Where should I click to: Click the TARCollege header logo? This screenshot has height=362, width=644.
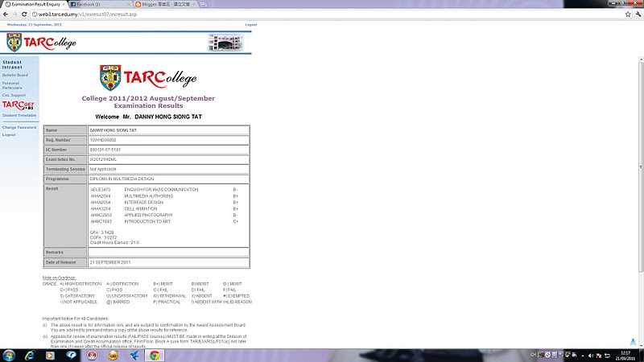41,43
